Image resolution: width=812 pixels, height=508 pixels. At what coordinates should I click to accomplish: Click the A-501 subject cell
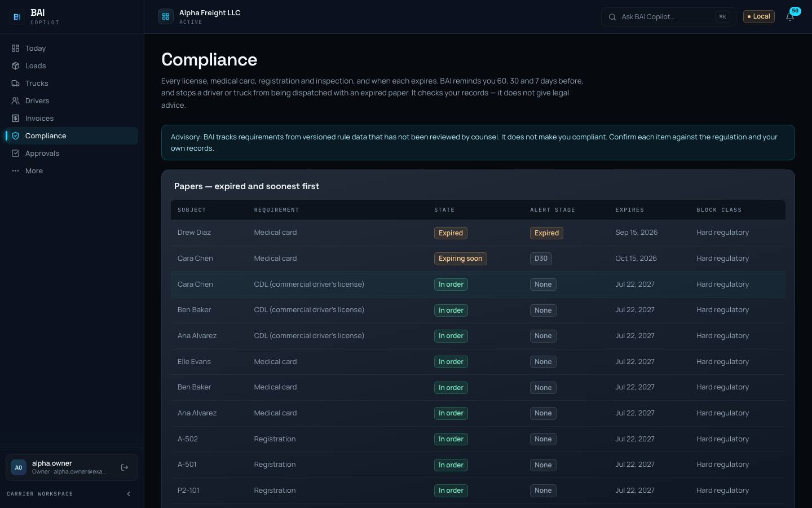(187, 465)
